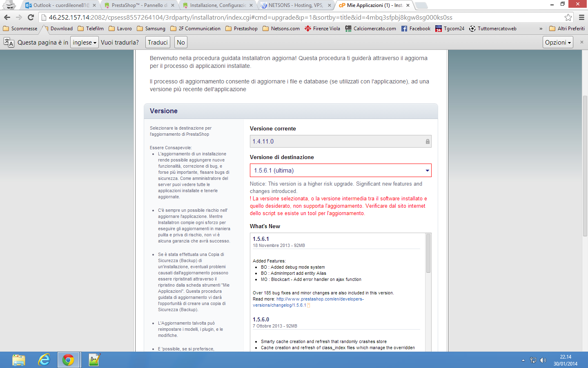Open the Tuttomercatoweb bookmark

click(x=493, y=29)
